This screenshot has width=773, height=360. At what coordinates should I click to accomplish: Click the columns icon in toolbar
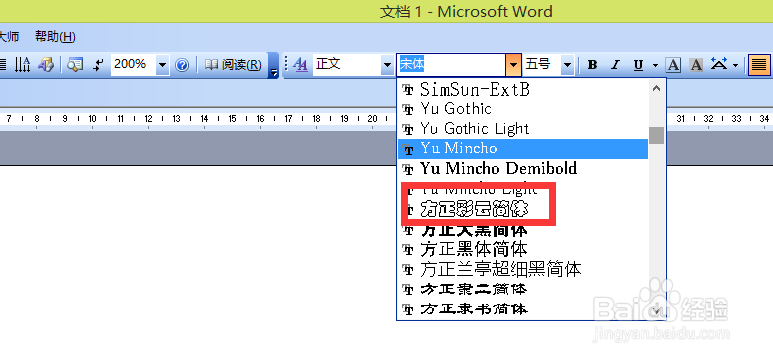click(x=23, y=65)
